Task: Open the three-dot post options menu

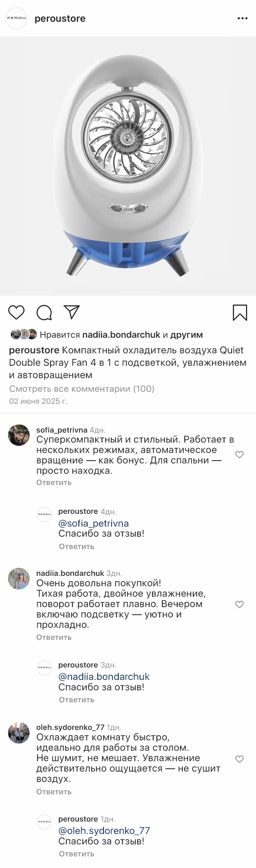Action: coord(242,19)
